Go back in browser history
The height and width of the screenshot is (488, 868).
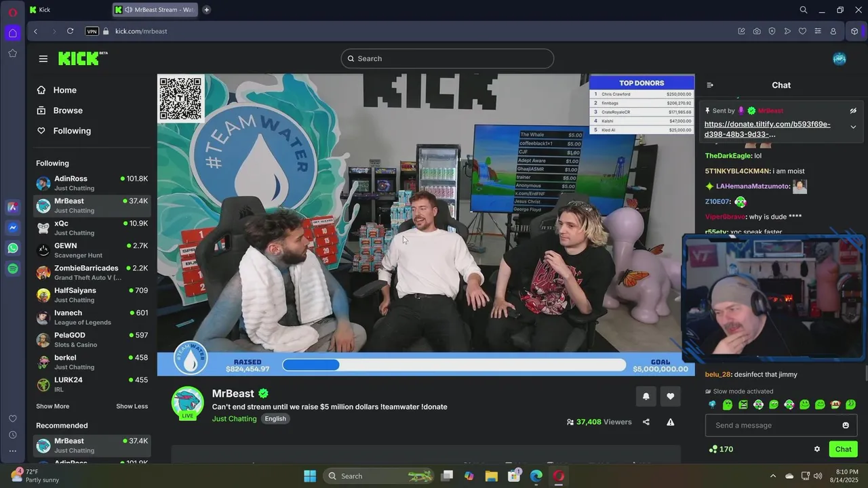click(35, 31)
